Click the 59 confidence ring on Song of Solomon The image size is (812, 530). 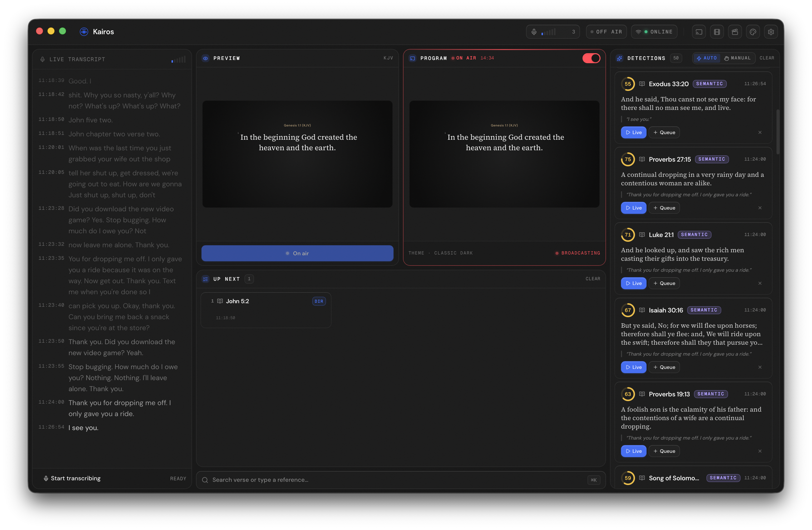628,478
